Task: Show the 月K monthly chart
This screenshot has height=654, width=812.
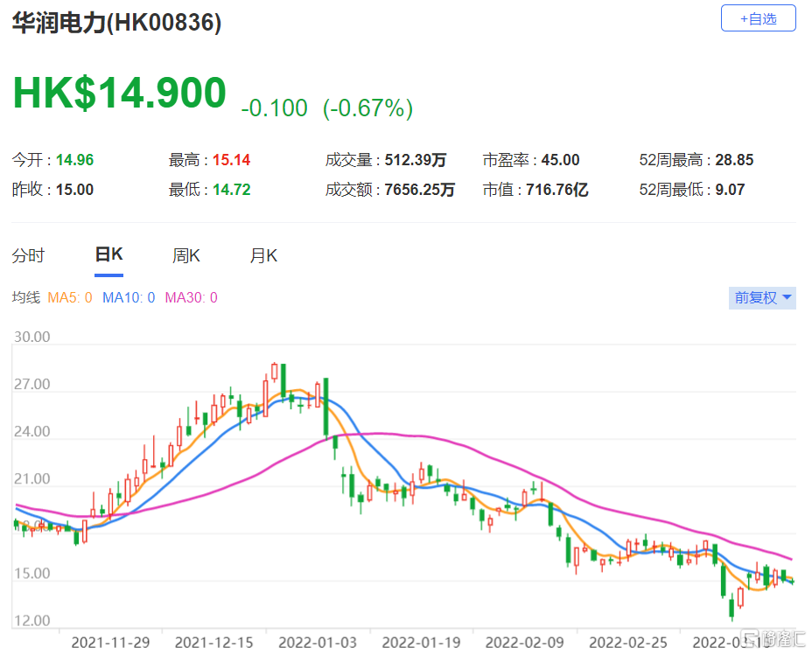Action: pos(263,256)
